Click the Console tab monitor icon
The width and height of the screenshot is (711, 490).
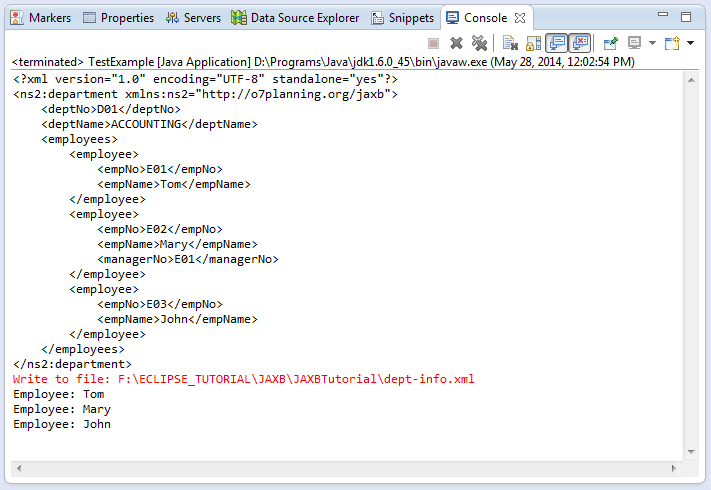(x=452, y=18)
